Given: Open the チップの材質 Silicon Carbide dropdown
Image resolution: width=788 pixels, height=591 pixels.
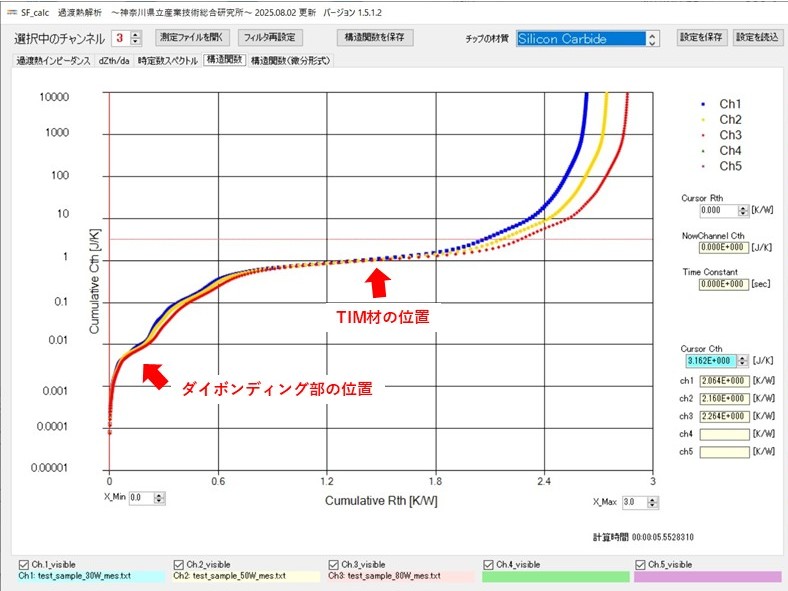Looking at the screenshot, I should 587,39.
